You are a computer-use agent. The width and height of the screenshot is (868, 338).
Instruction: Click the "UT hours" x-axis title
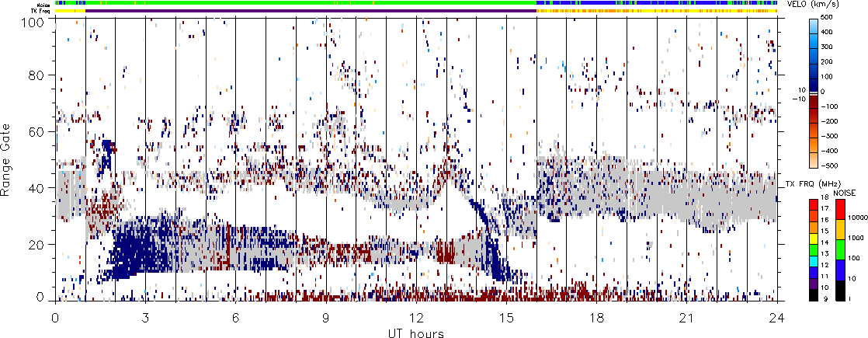click(416, 333)
